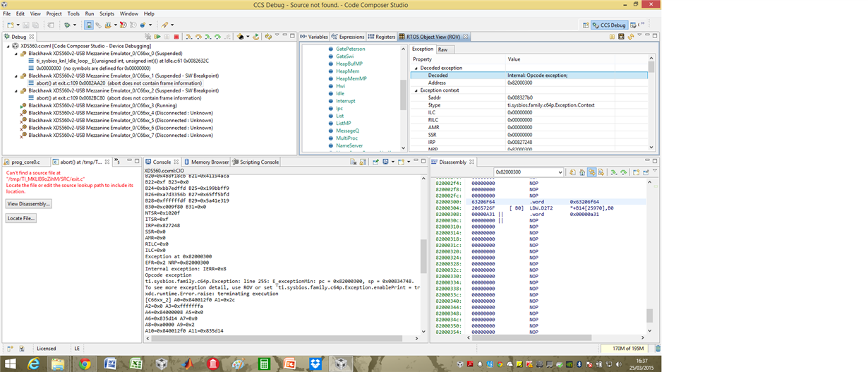Switch to the Variables tab

click(314, 37)
